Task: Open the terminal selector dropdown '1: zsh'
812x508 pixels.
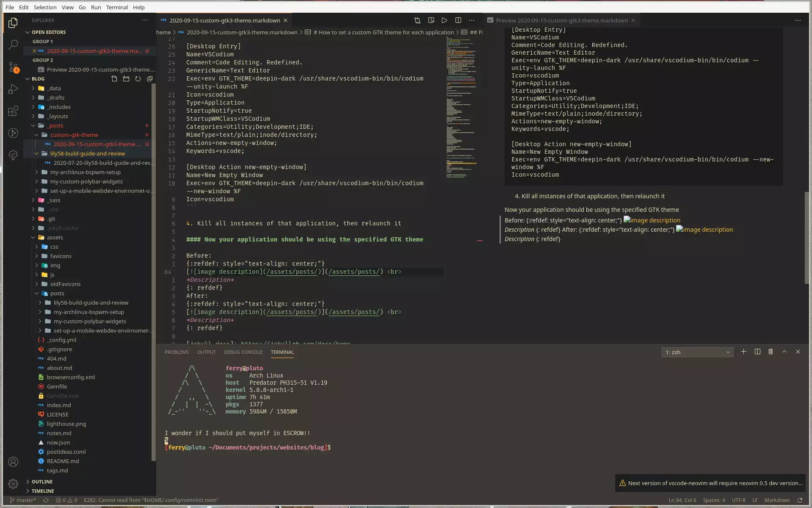Action: pyautogui.click(x=698, y=352)
